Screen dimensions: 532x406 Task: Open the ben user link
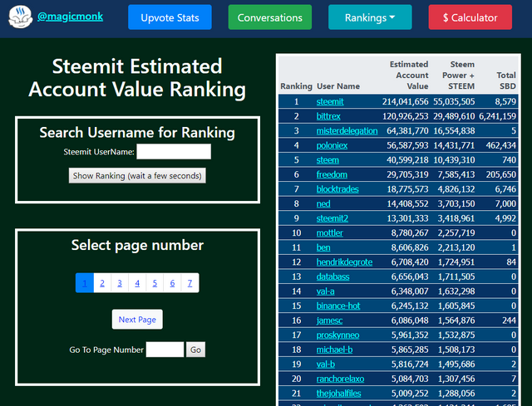click(x=323, y=247)
